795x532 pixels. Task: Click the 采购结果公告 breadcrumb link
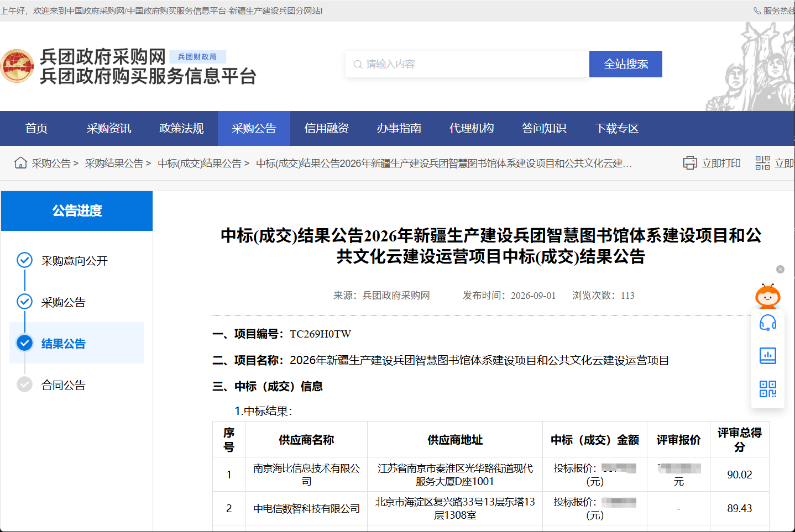click(114, 164)
